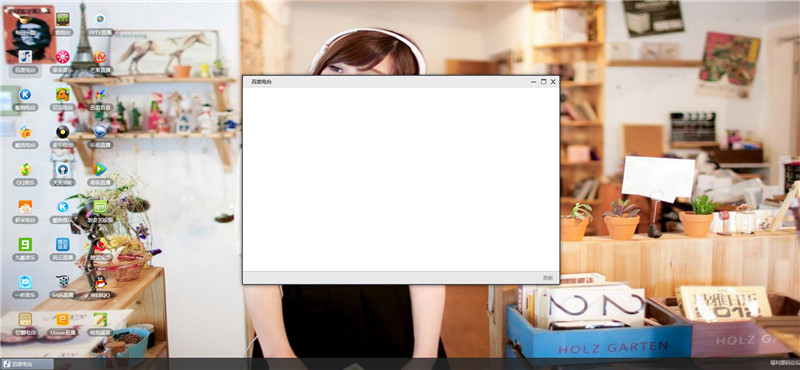Open the 芒果直播 icon

[101, 61]
